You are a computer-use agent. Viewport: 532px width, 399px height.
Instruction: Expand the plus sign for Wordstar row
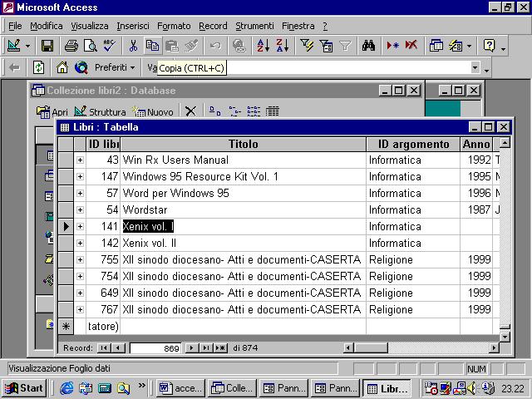(x=80, y=209)
